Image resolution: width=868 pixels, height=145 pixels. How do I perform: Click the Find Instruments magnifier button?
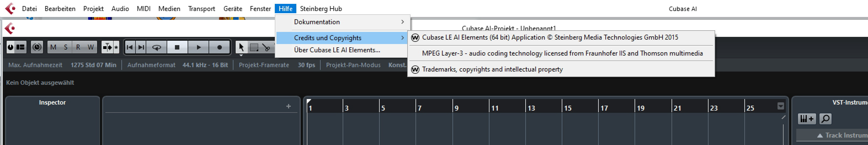[x=825, y=119]
